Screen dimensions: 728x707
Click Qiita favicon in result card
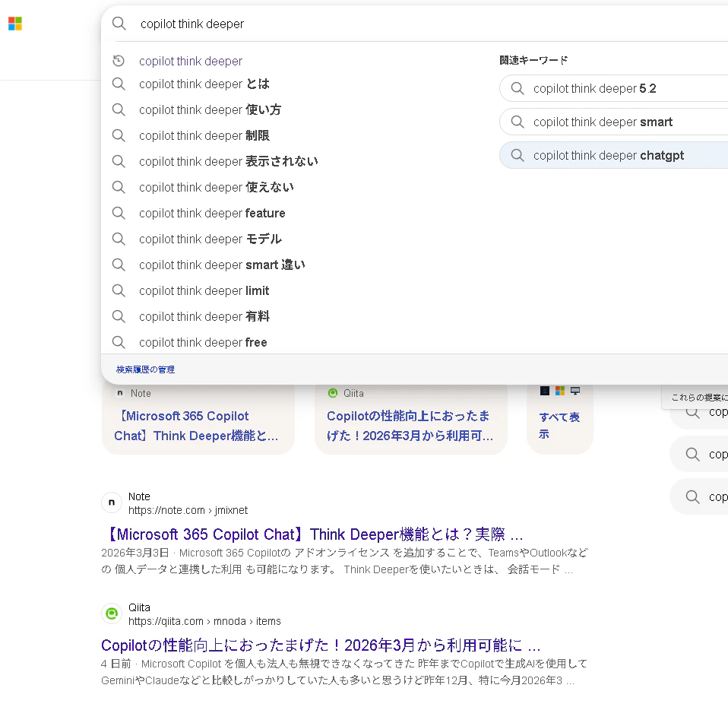(x=332, y=394)
